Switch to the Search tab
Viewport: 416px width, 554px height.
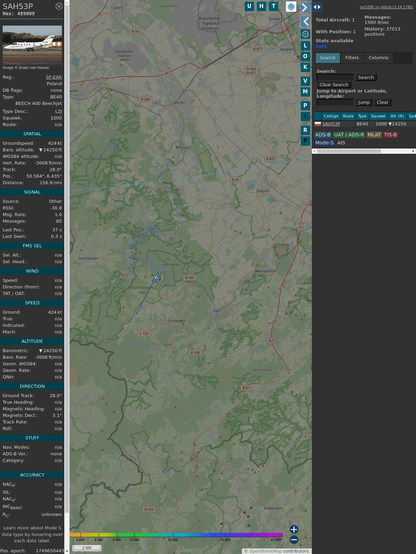pyautogui.click(x=328, y=58)
